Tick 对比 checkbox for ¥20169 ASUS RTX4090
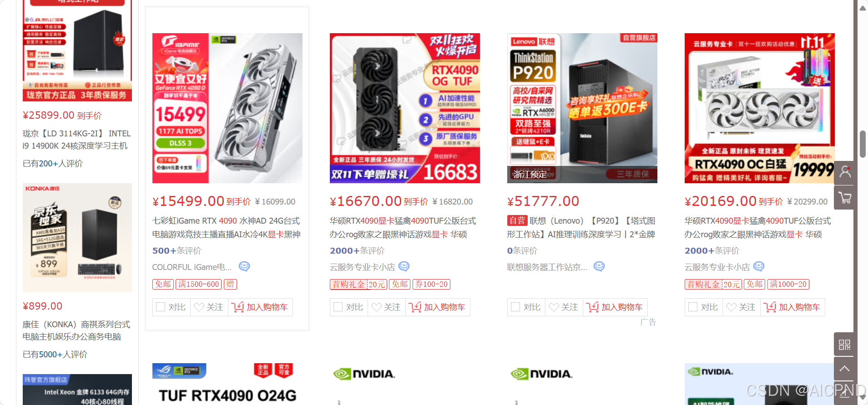The image size is (868, 405). point(693,307)
